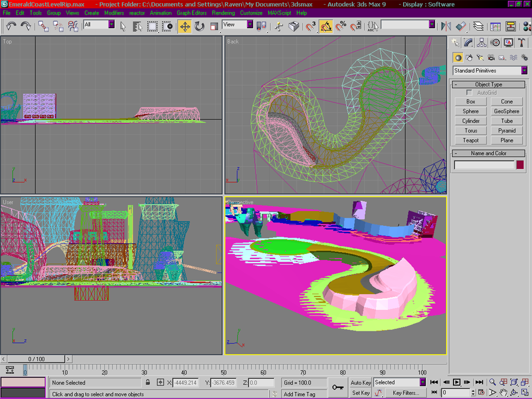This screenshot has height=399, width=532.
Task: Choose the Bind to Space Warp tool
Action: tap(73, 26)
